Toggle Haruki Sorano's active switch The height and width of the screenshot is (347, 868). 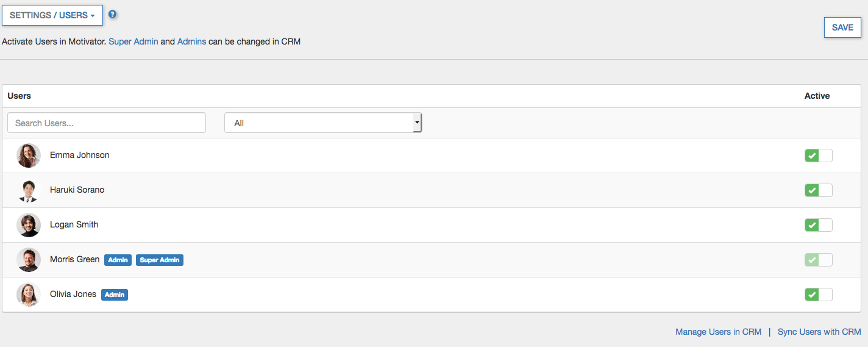tap(818, 190)
